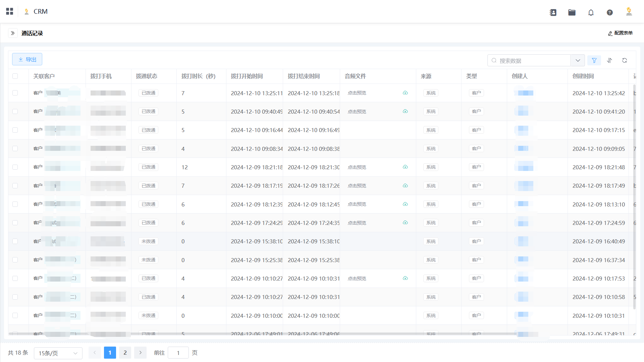The image size is (644, 362).
Task: Toggle the select-all header checkbox
Action: [x=15, y=76]
